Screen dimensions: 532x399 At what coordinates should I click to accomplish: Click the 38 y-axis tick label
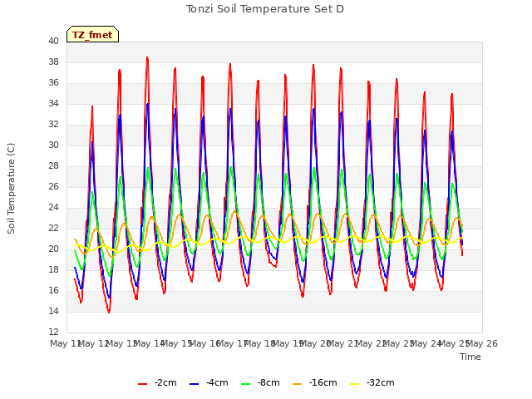[53, 62]
